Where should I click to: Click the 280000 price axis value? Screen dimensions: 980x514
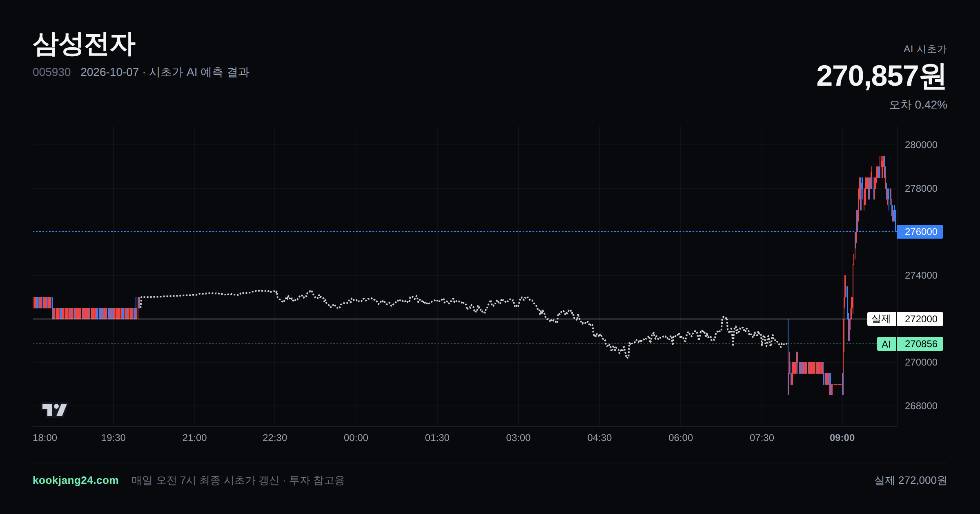click(x=921, y=145)
